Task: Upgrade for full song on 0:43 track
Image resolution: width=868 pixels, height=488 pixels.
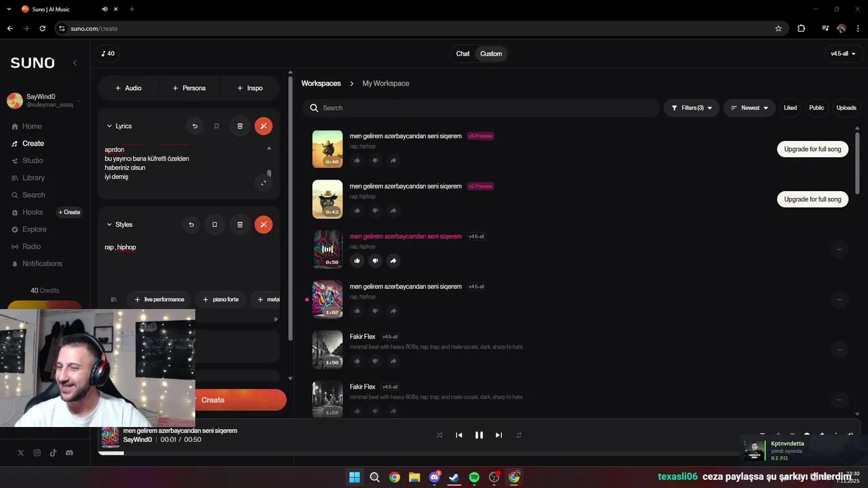Action: 812,199
